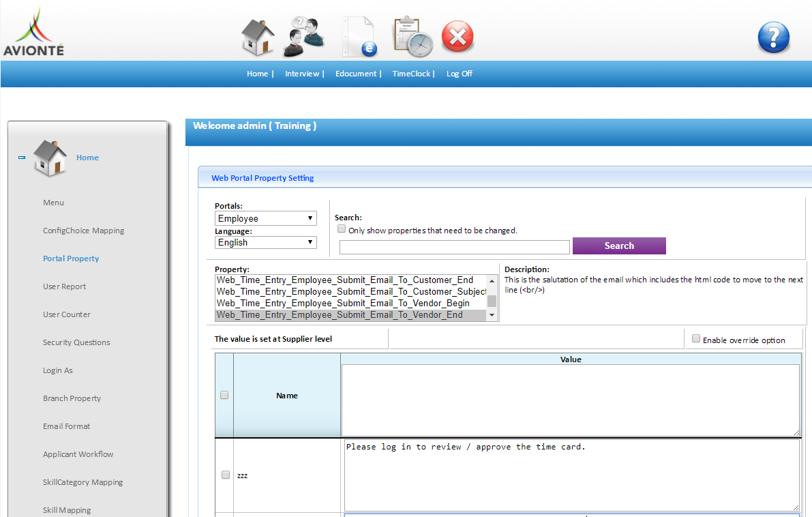Screen dimensions: 812x517
Task: Open User Report in sidebar
Action: pyautogui.click(x=64, y=286)
